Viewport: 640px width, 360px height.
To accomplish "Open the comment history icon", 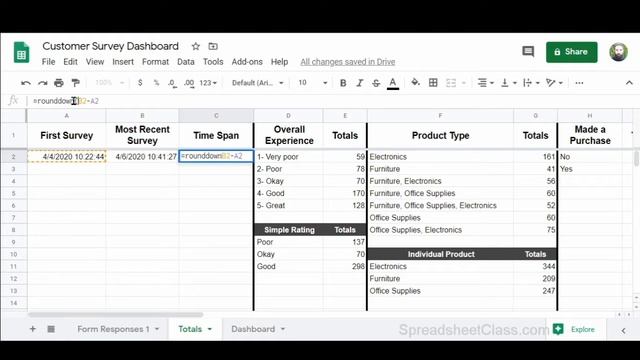I will pos(528,51).
